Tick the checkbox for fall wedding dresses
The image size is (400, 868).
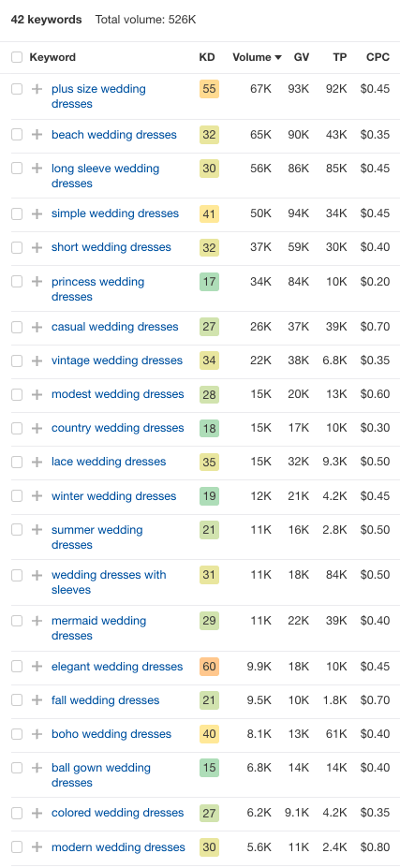coord(17,700)
